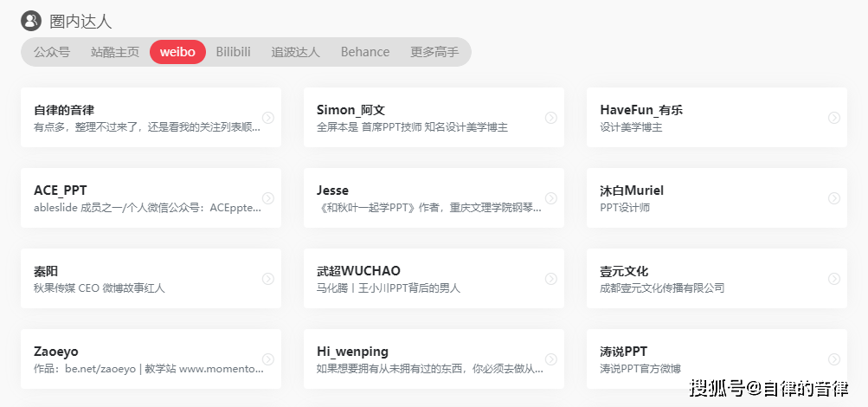
Task: Click the arrow icon on ACE_PPT card
Action: (268, 198)
